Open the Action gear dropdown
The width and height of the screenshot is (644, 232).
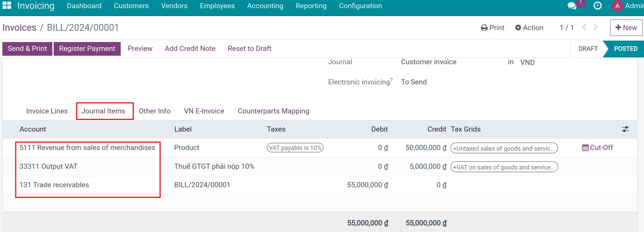point(529,28)
